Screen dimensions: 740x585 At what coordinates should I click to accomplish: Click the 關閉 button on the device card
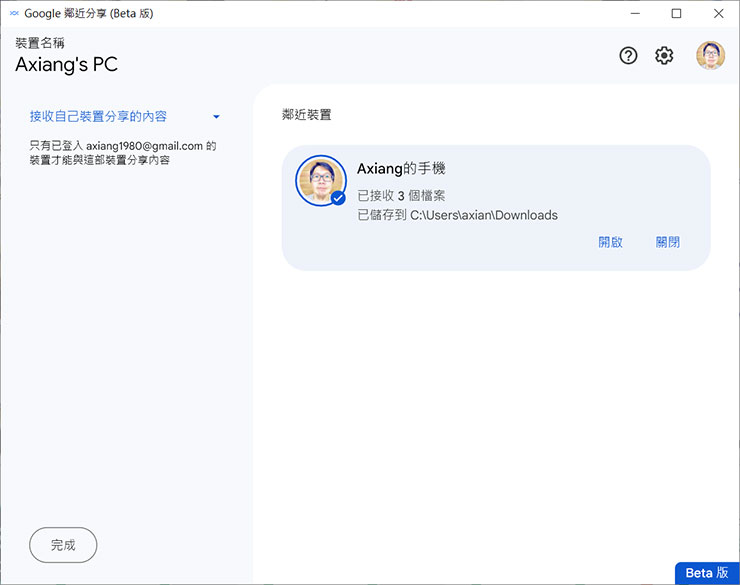(668, 242)
